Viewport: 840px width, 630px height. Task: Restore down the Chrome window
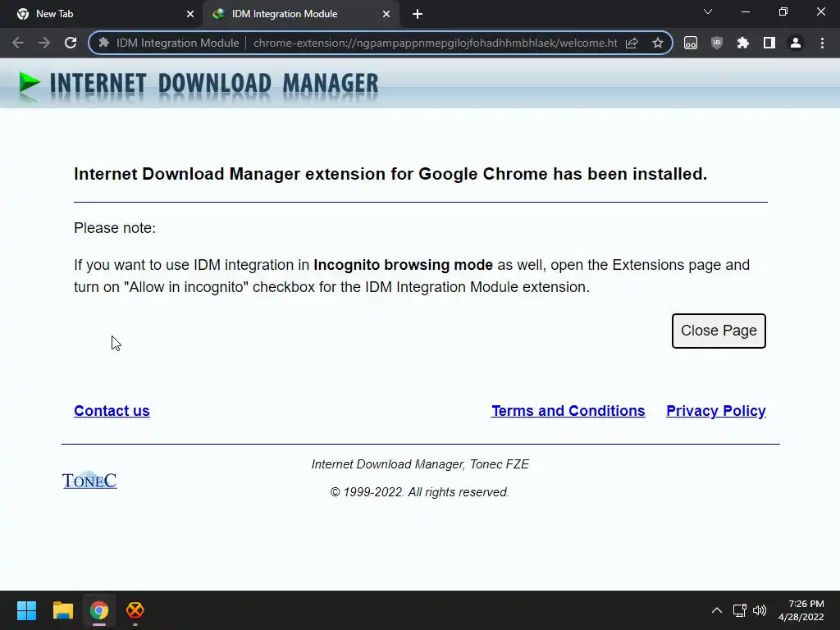pyautogui.click(x=783, y=11)
